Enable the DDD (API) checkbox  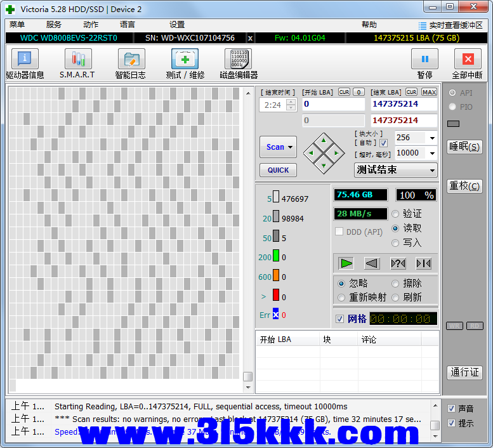tap(339, 232)
